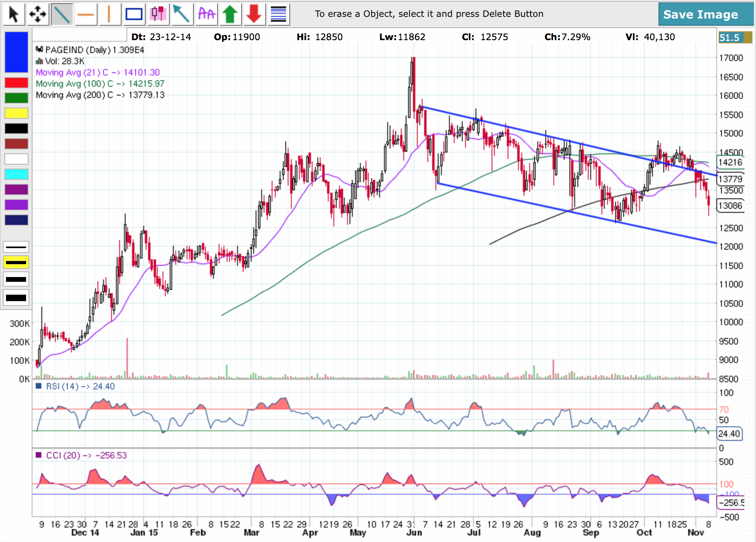Add a red down arrow marker

[254, 14]
